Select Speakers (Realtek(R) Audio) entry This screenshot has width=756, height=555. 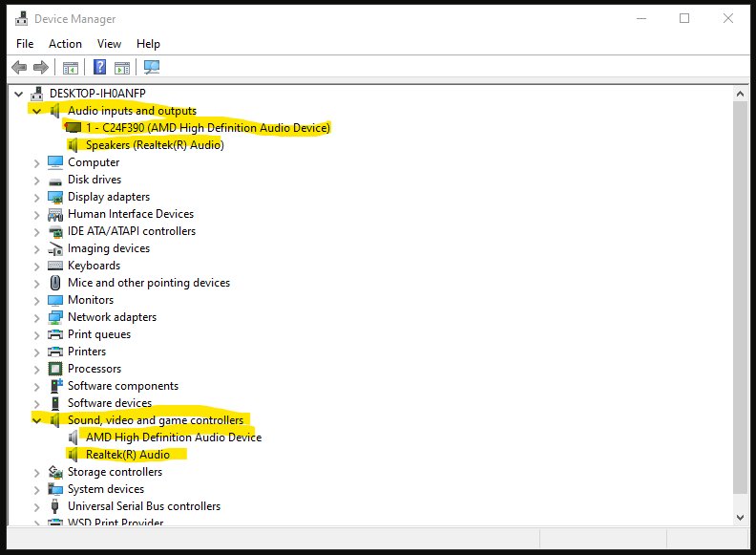[155, 145]
